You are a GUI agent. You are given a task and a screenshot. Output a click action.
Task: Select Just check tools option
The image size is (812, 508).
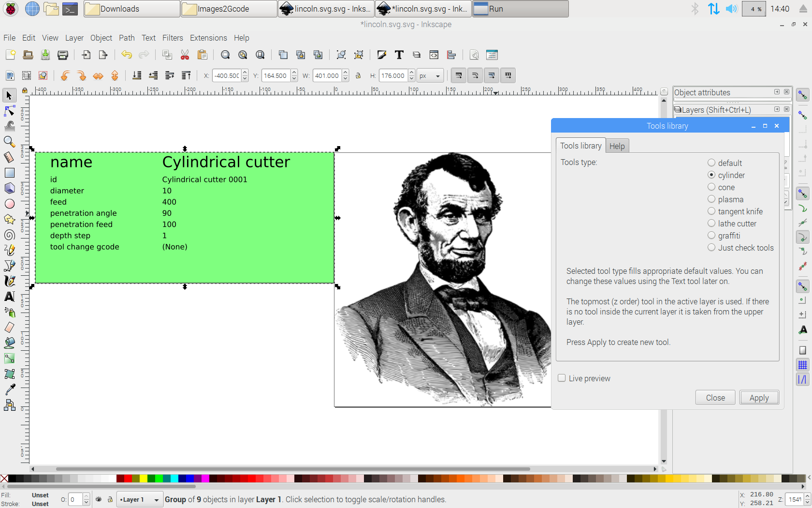tap(740, 248)
